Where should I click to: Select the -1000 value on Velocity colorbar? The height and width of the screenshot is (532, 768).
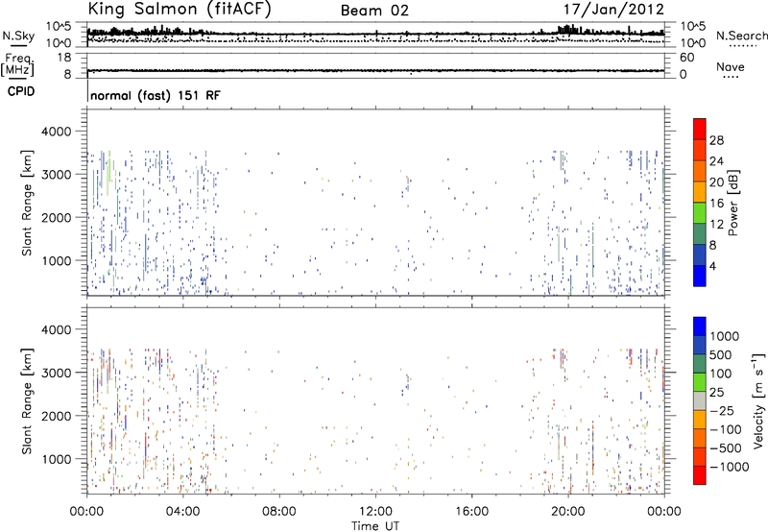(x=730, y=467)
